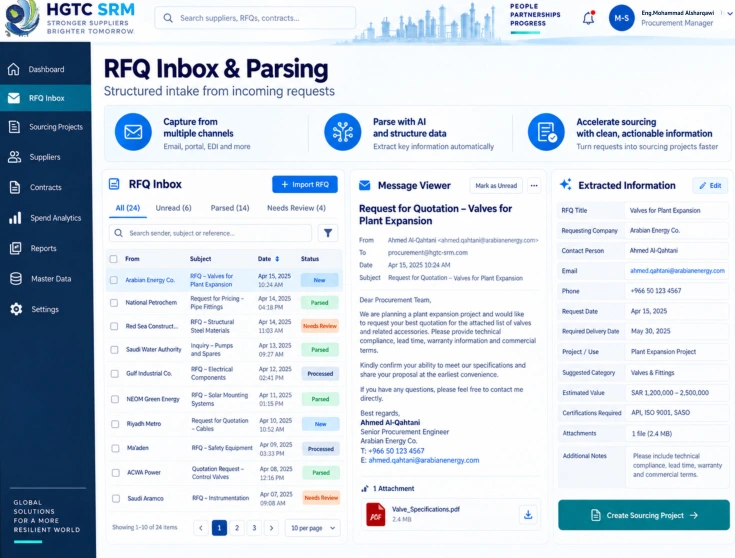735x558 pixels.
Task: Click the Parse with AI icon
Action: click(x=343, y=132)
